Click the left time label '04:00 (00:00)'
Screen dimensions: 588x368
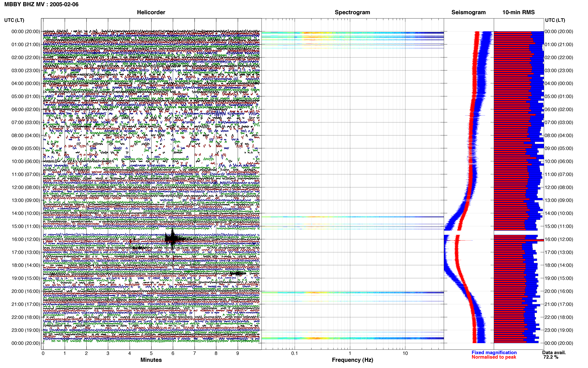tap(26, 83)
